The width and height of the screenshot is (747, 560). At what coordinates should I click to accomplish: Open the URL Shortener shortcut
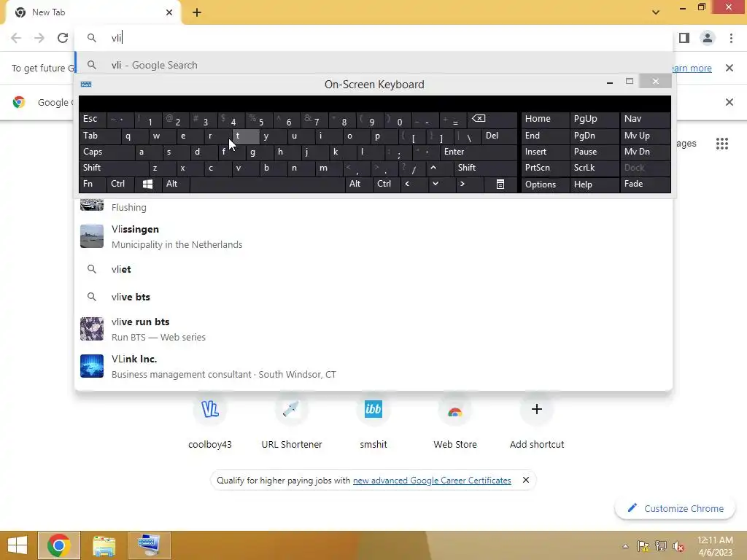point(292,422)
